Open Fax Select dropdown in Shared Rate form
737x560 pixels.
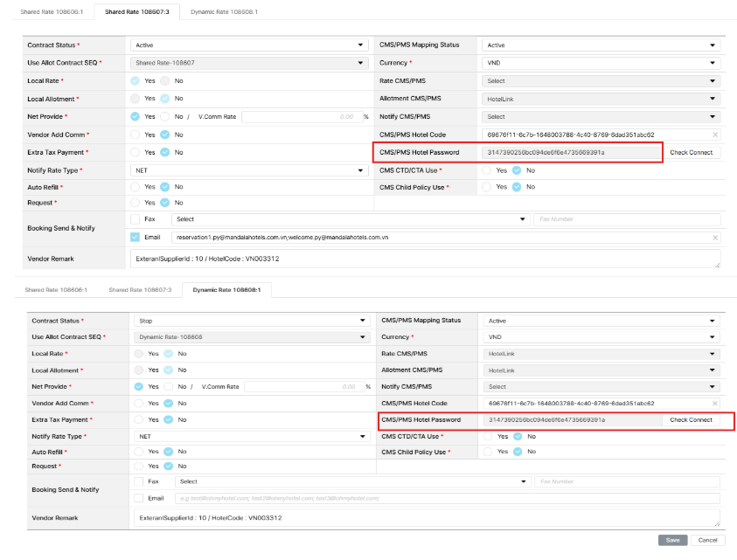[351, 219]
